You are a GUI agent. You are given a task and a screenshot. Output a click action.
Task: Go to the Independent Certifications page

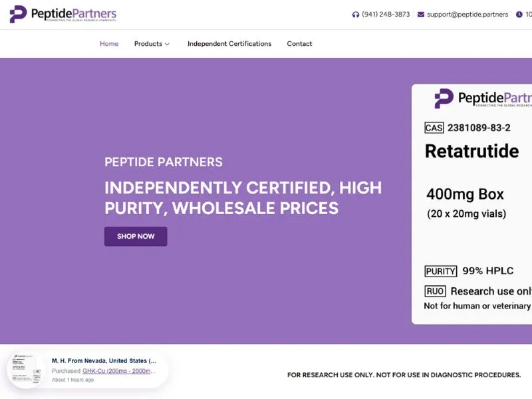pos(229,44)
